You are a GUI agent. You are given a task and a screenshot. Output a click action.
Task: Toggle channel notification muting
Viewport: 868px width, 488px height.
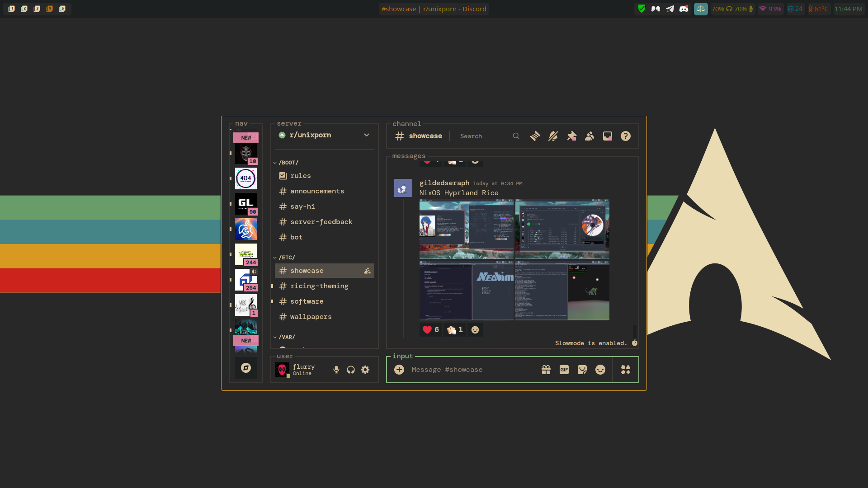(553, 136)
